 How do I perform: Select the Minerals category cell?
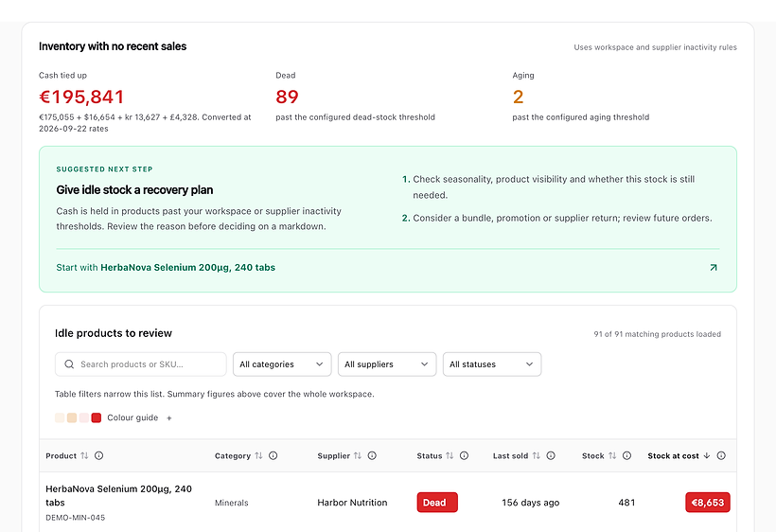click(232, 503)
